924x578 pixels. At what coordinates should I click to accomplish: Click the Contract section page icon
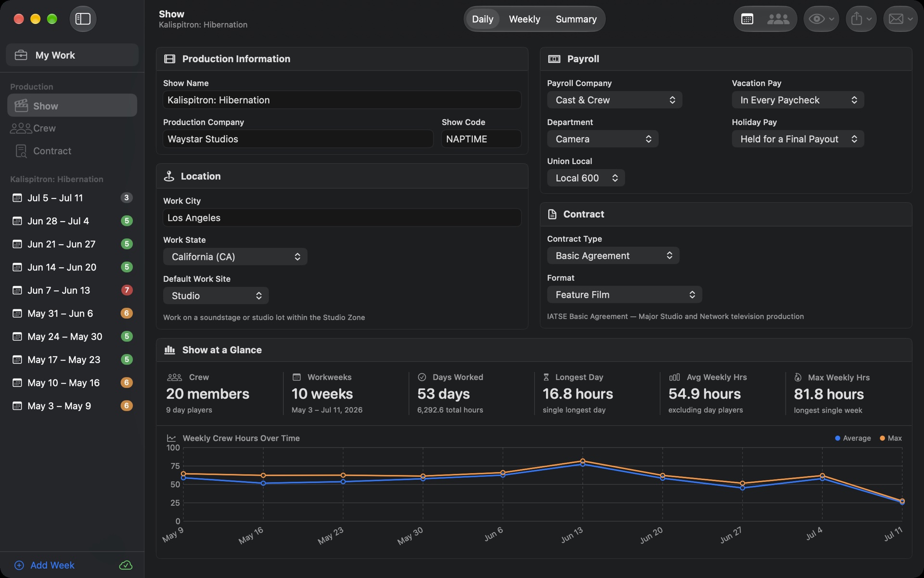[x=552, y=214]
